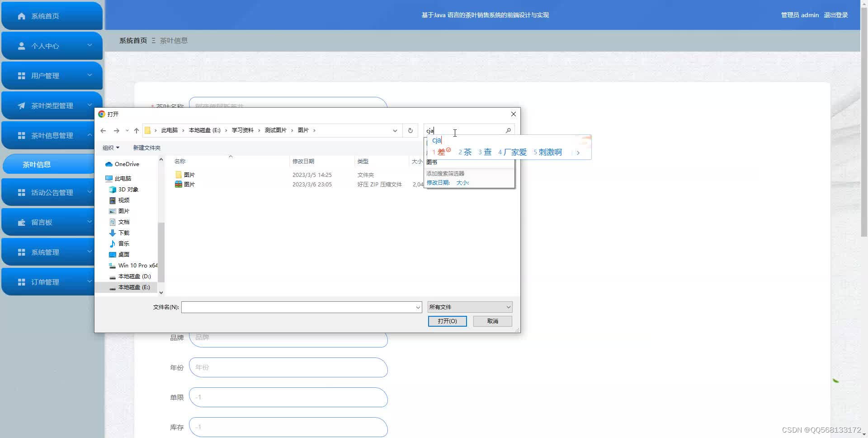868x438 pixels.
Task: Expand 用户管理 sidebar menu
Action: 90,75
